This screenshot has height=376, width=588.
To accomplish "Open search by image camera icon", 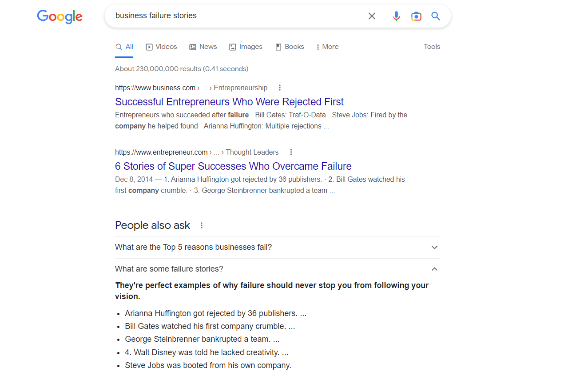I will 416,16.
